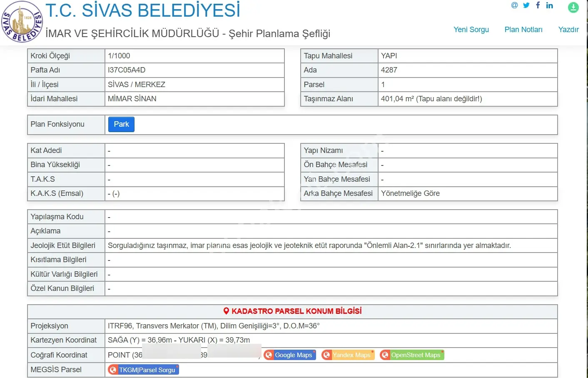Open the Sivas Belediyesi logo
The height and width of the screenshot is (378, 588).
tap(22, 22)
